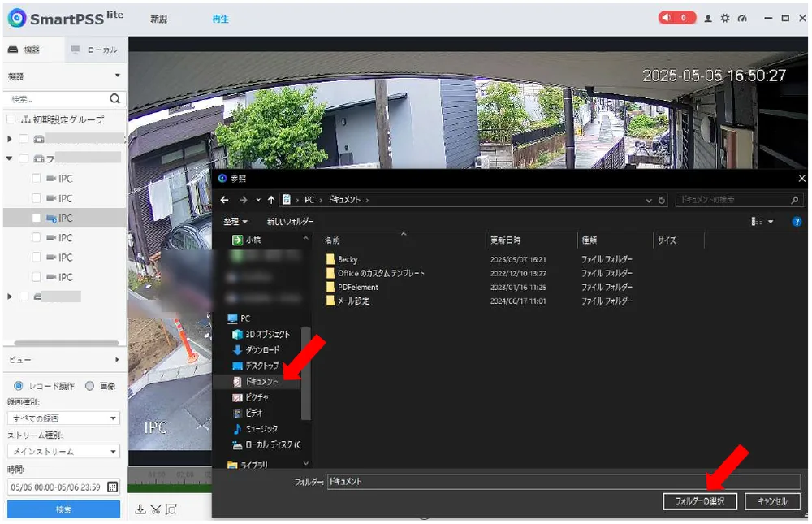Go back in the browse dialog
This screenshot has height=524, width=812.
tap(224, 200)
